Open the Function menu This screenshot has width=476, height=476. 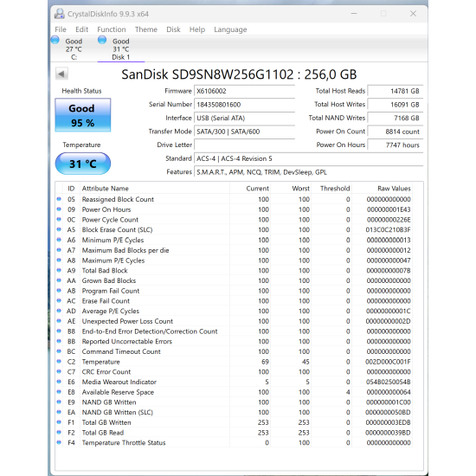coord(112,29)
